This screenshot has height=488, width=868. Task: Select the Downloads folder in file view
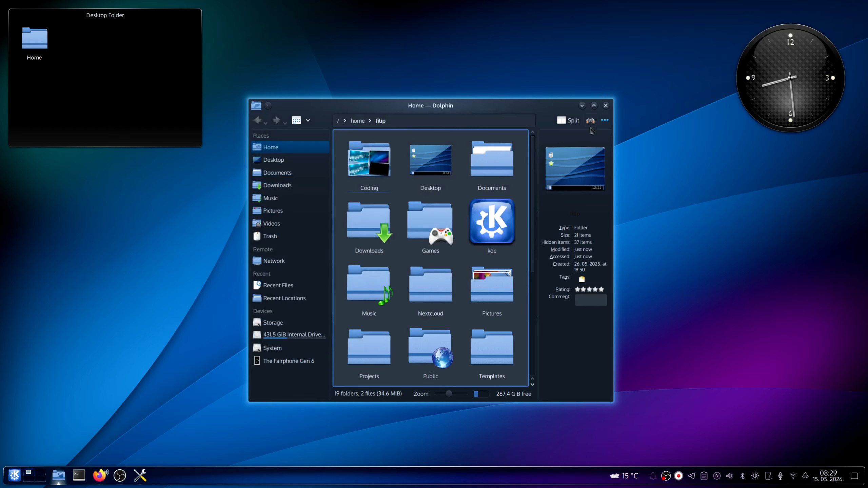[x=369, y=222]
